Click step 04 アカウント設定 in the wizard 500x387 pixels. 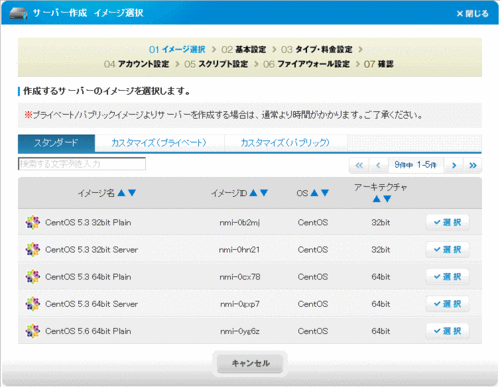point(137,64)
